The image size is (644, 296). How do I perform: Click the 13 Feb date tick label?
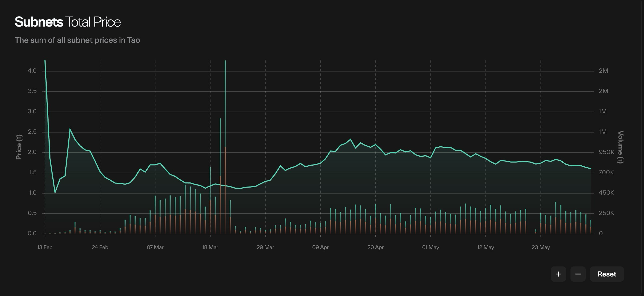point(45,247)
